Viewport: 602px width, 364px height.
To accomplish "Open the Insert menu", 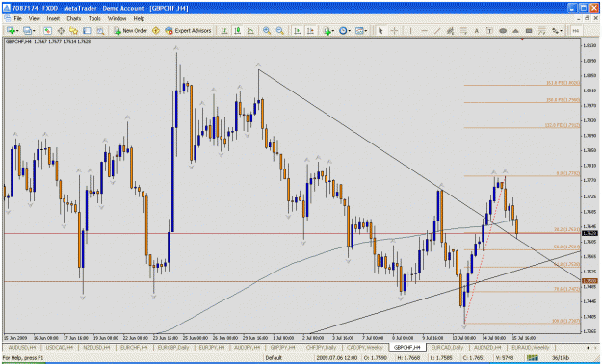I will pos(53,18).
